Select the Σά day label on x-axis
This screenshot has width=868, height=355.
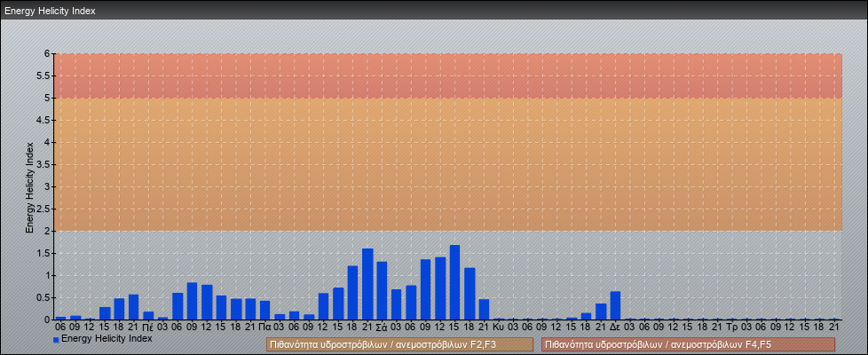tap(382, 327)
